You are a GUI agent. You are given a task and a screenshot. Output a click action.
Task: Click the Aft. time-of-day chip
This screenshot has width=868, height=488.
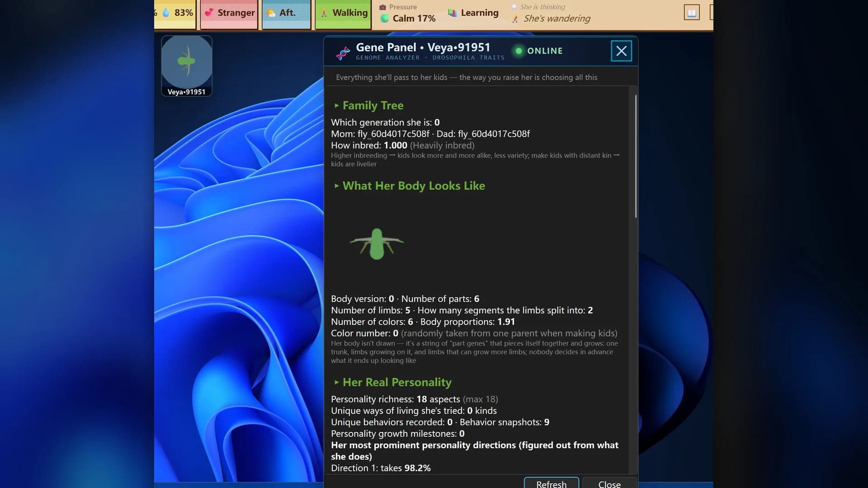286,14
